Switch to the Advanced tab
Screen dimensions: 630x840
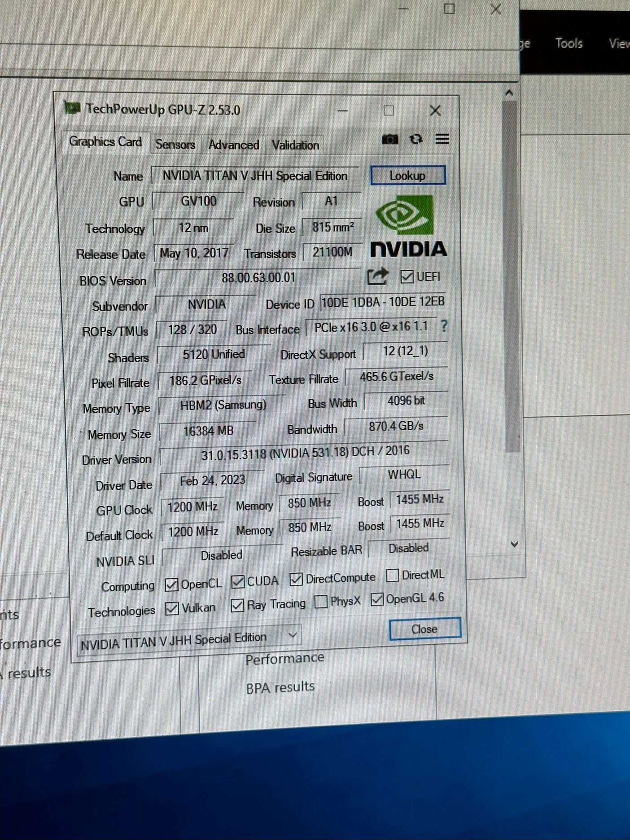233,145
